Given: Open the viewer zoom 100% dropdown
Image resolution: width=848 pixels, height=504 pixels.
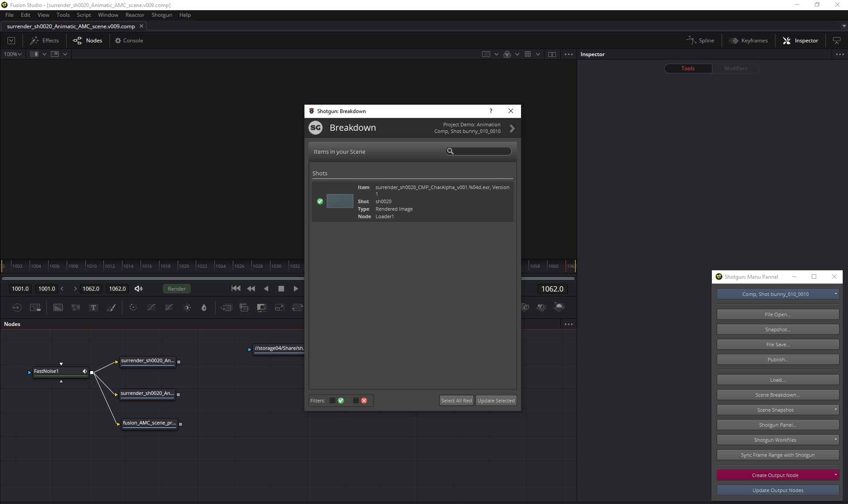Looking at the screenshot, I should 13,54.
